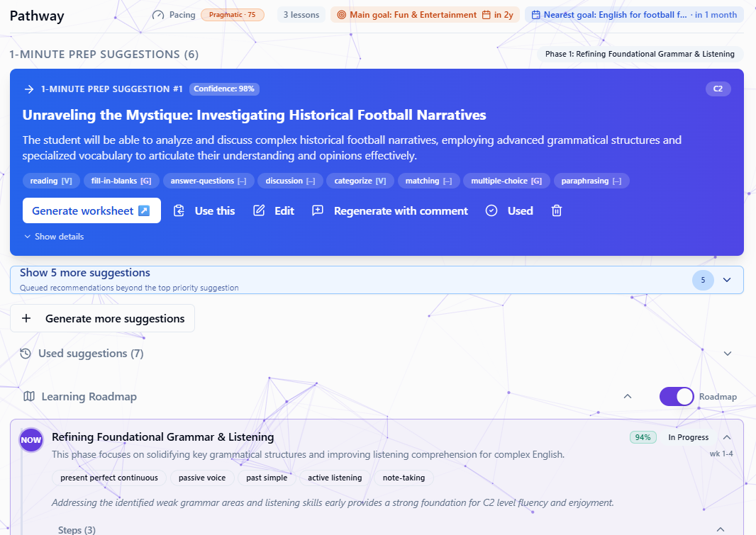Click the Edit pencil icon
Screen dimensions: 756x535
point(259,210)
